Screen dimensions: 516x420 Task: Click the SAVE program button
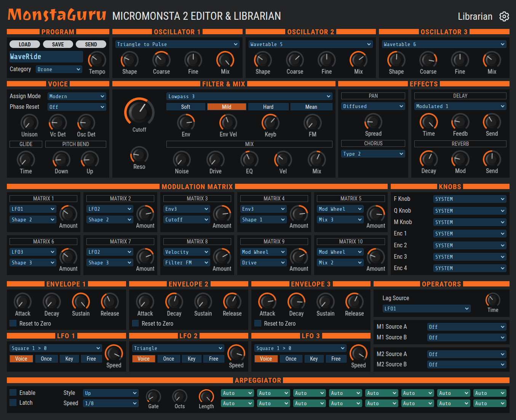click(58, 44)
